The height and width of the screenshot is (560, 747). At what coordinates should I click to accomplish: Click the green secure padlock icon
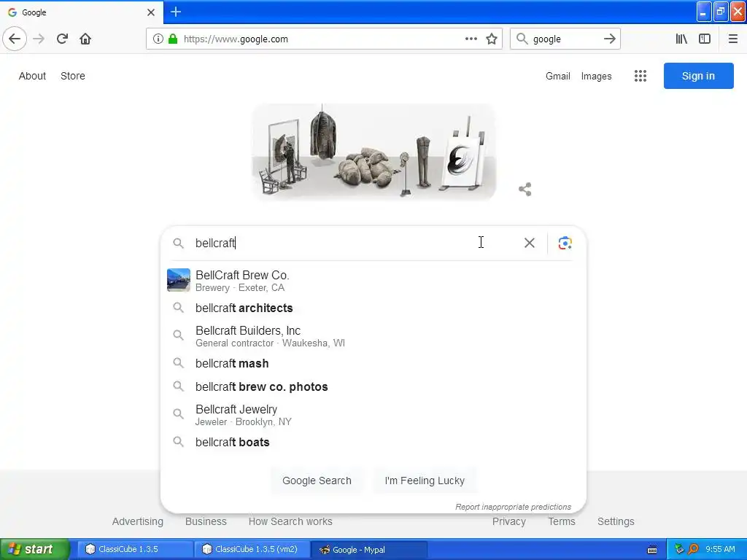pyautogui.click(x=173, y=39)
